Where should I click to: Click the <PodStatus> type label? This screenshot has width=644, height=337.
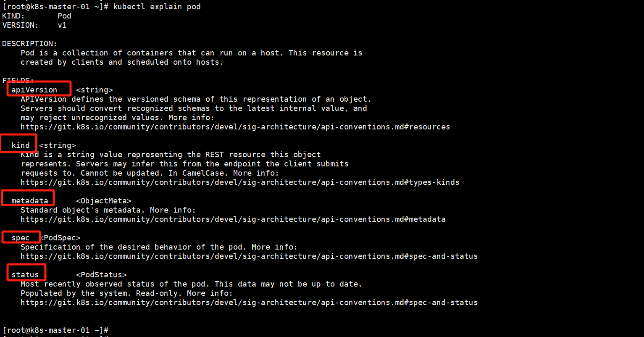pos(101,275)
